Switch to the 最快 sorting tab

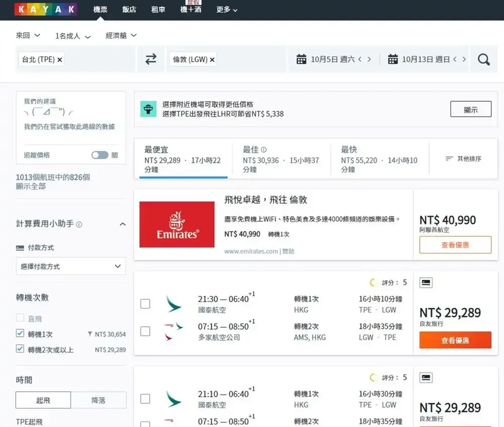[x=379, y=159]
